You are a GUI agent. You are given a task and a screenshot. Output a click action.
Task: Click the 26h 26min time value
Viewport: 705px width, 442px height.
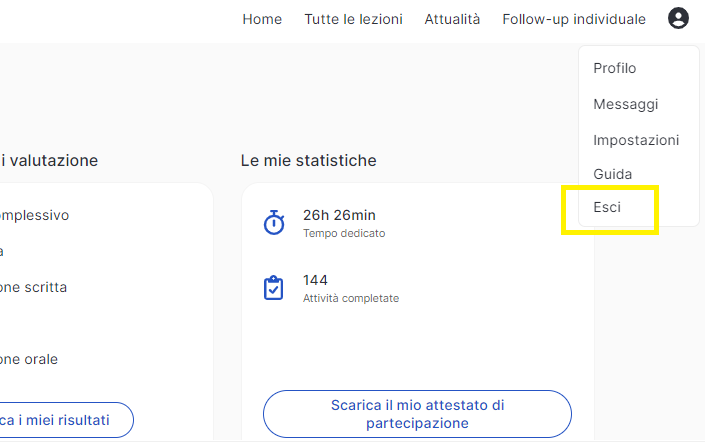339,215
